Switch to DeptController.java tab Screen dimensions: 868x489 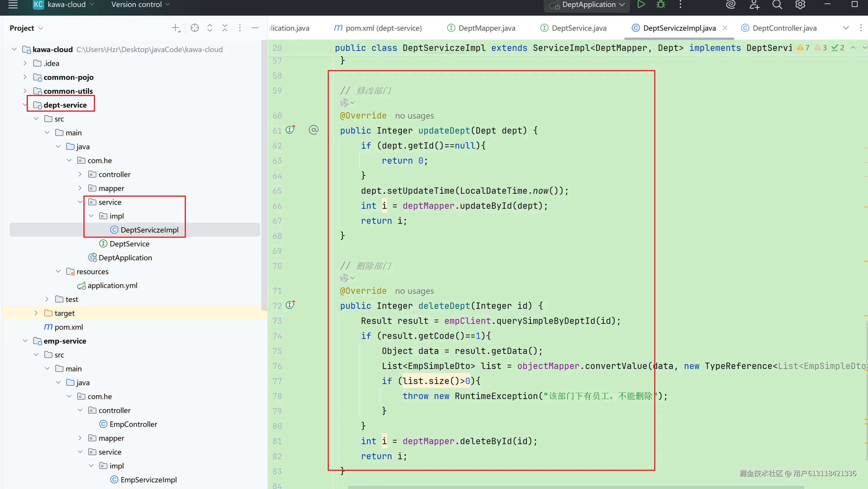point(784,28)
